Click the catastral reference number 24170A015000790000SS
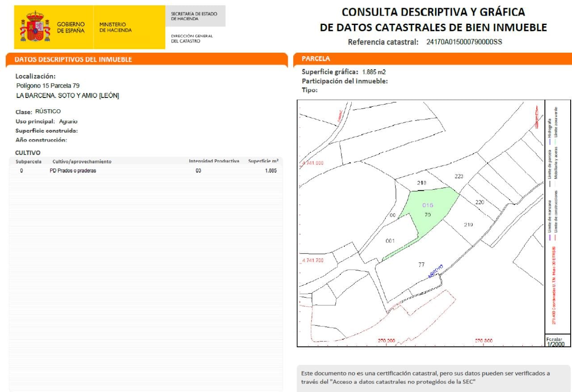Screen dimensions: 572x392 point(465,42)
